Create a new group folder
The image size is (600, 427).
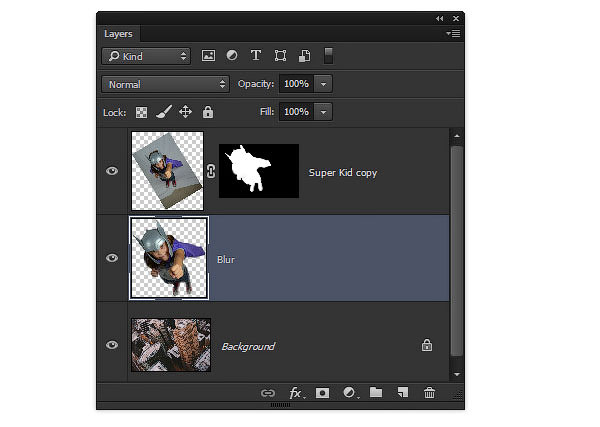(x=376, y=392)
